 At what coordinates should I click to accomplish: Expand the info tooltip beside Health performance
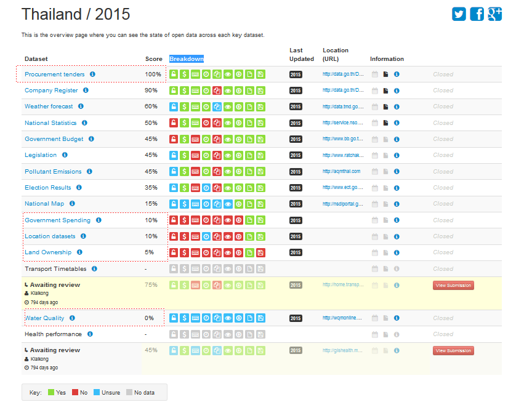90,334
